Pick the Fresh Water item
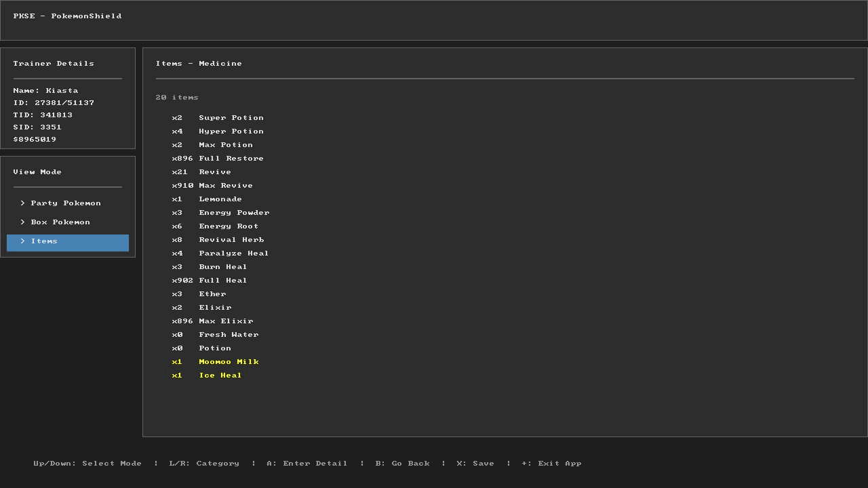The width and height of the screenshot is (868, 488). 215,335
